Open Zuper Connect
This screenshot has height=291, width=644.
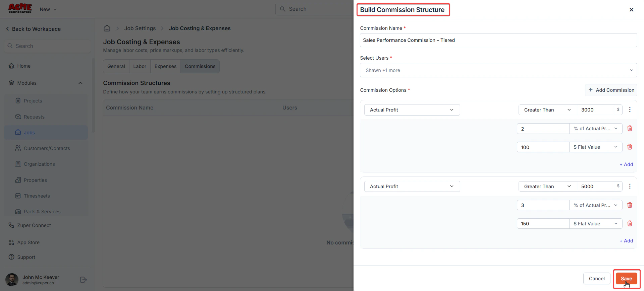point(30,225)
